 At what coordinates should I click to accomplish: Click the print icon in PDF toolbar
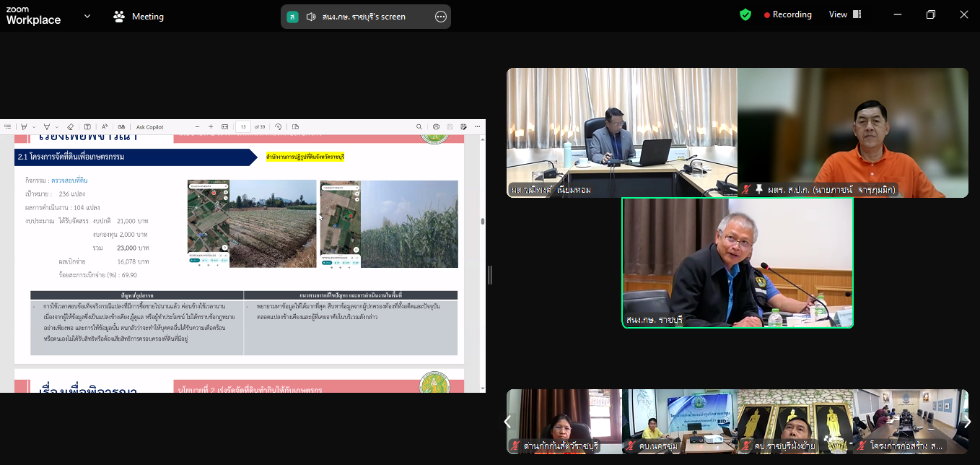click(436, 127)
